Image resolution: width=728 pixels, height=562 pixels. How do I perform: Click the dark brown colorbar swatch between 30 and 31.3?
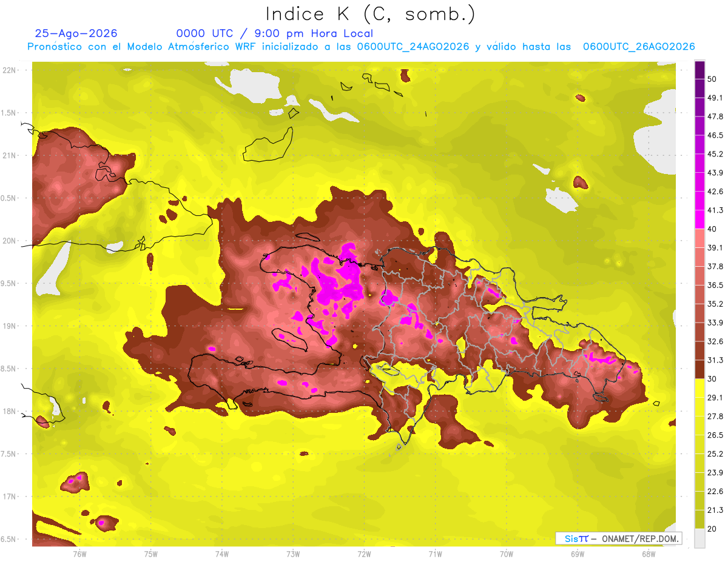click(x=699, y=370)
